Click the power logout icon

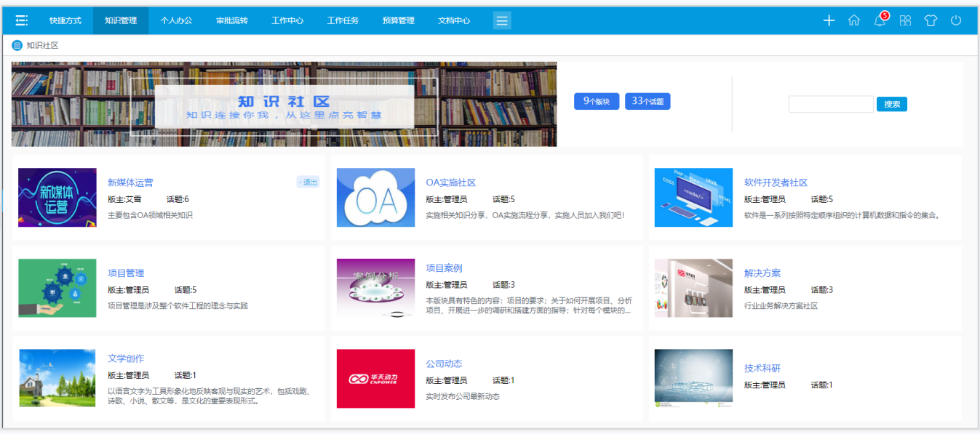(x=956, y=20)
